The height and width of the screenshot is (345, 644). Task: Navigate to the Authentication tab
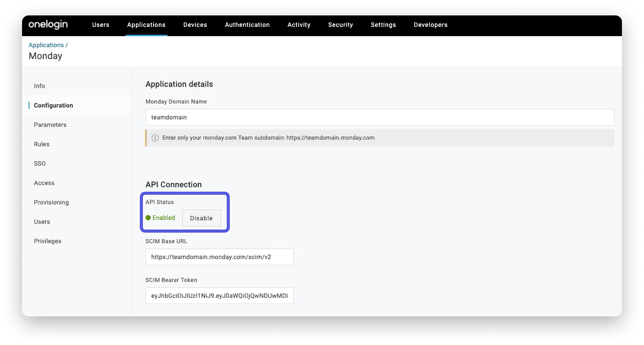(x=247, y=25)
